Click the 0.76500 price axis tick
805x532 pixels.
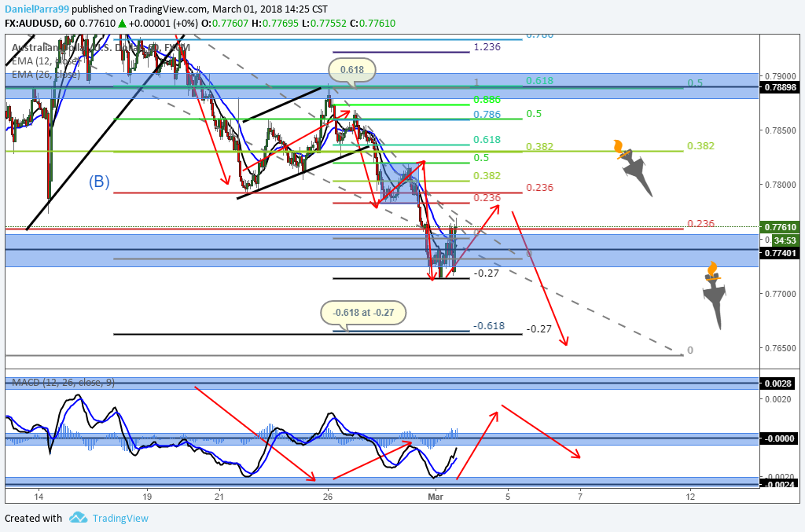tap(781, 348)
